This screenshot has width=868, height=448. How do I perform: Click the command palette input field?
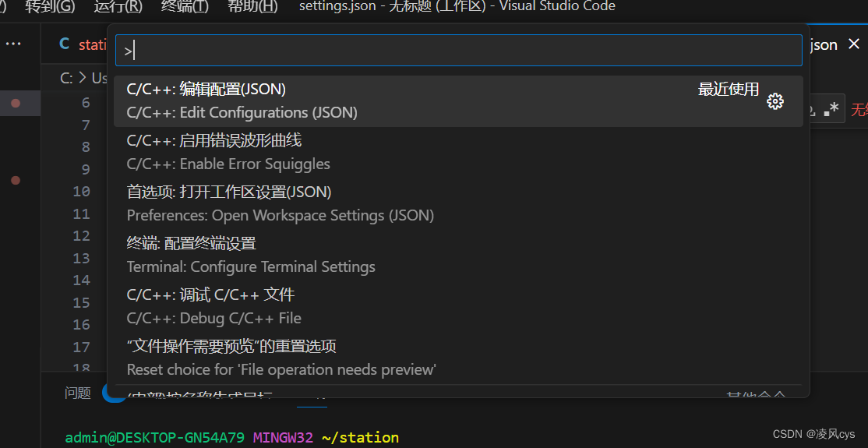tap(458, 51)
